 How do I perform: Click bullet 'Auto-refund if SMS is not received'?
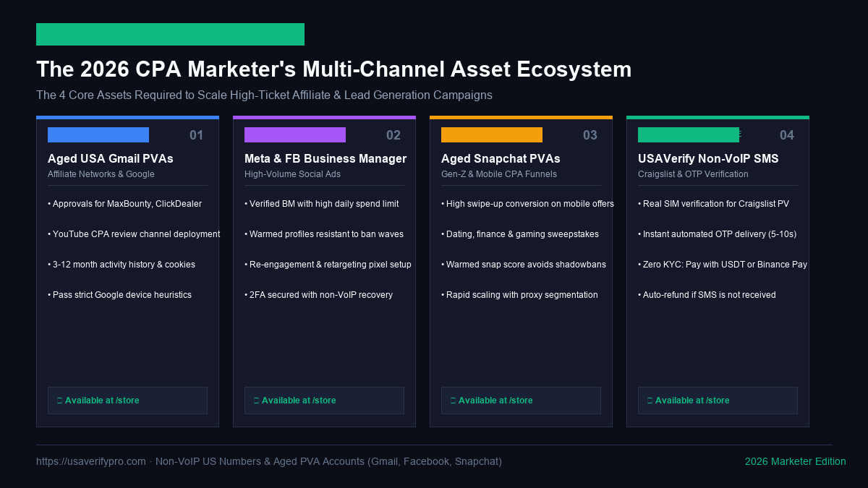tap(707, 295)
